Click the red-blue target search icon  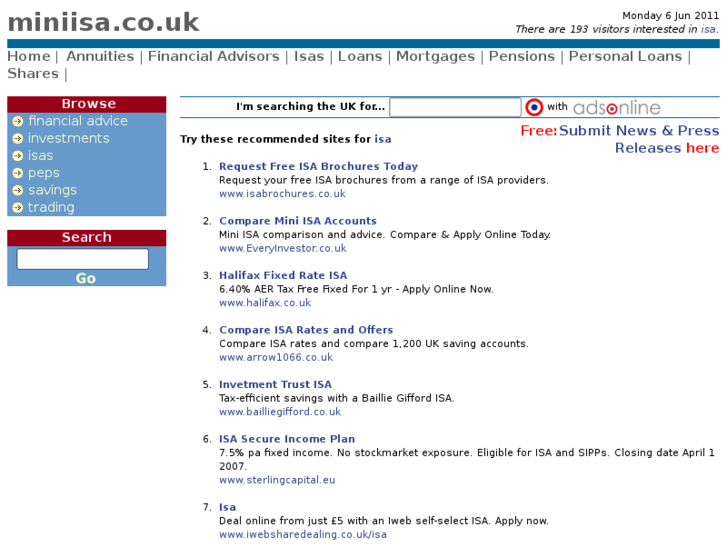[534, 108]
